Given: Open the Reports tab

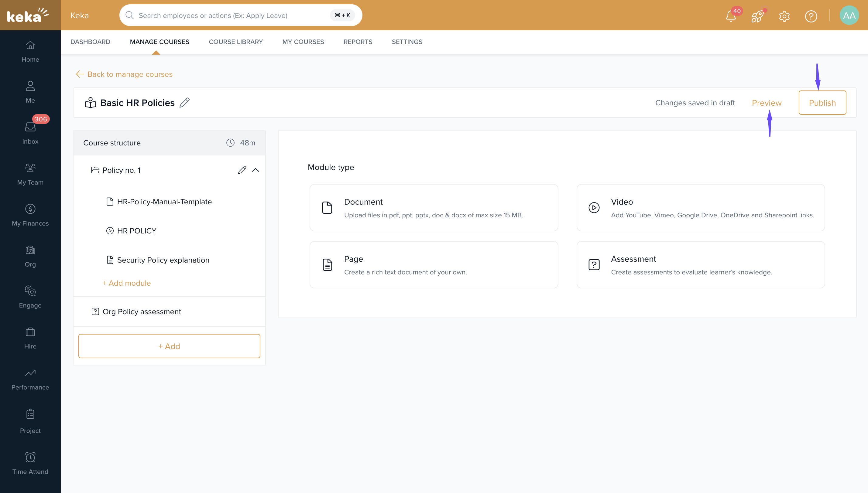Looking at the screenshot, I should click(357, 42).
